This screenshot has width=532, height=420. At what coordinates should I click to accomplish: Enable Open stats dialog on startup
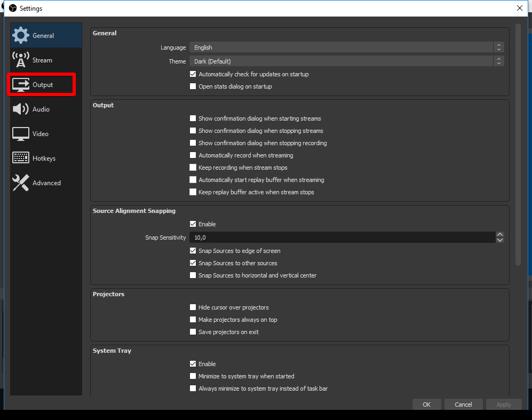pos(193,86)
